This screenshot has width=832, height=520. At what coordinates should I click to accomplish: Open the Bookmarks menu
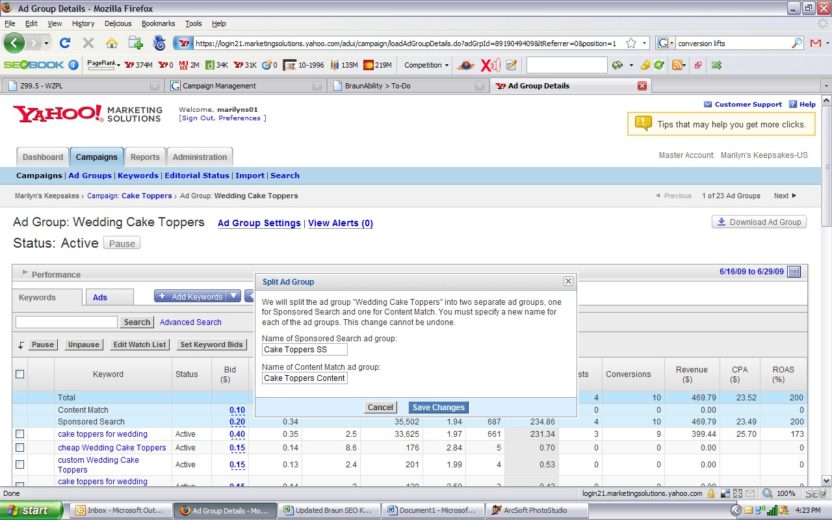[x=158, y=23]
